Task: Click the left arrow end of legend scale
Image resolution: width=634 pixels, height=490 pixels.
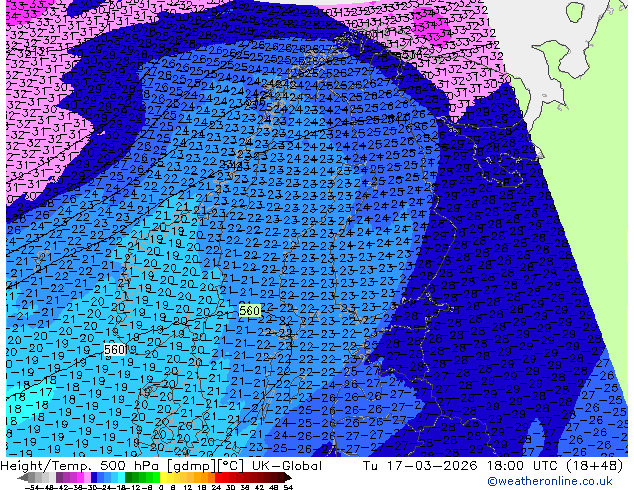Action: (23, 477)
